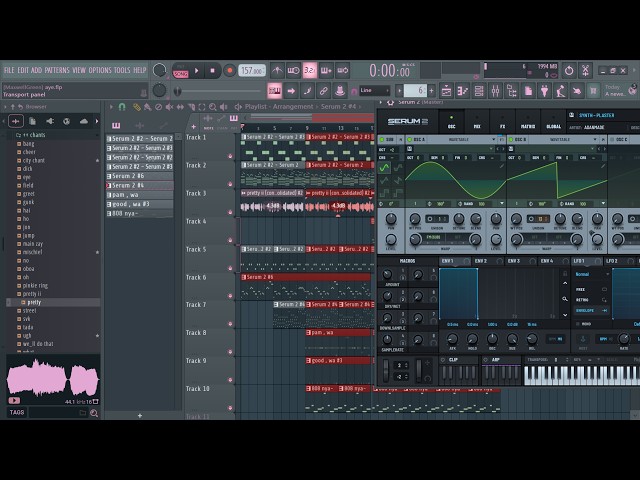Open the 'city chant' folder in browser
Viewport: 640px width, 480px height.
coord(33,160)
